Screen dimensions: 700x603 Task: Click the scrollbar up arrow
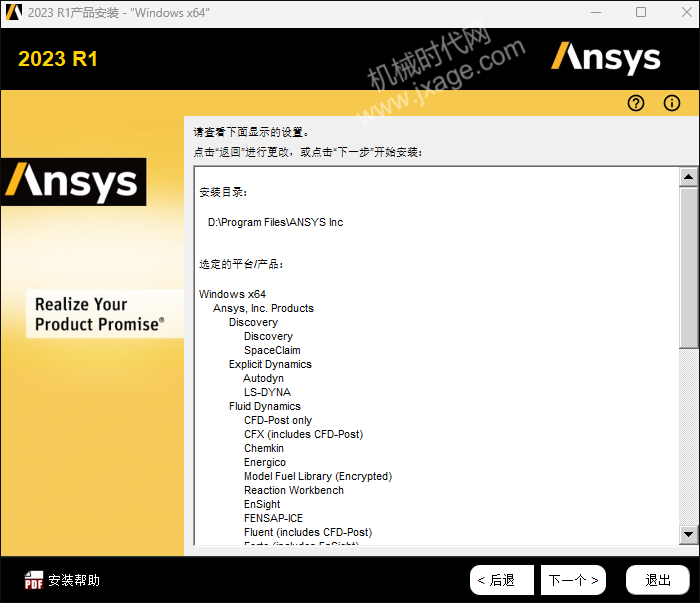pyautogui.click(x=688, y=177)
